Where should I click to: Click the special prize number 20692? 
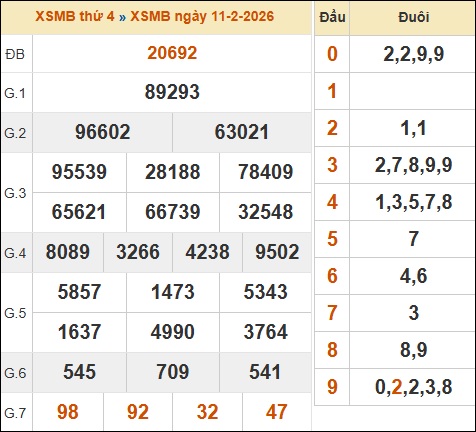172,53
